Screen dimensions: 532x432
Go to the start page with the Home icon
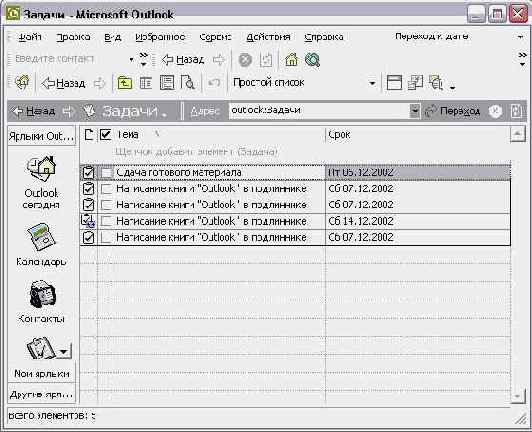(x=291, y=60)
